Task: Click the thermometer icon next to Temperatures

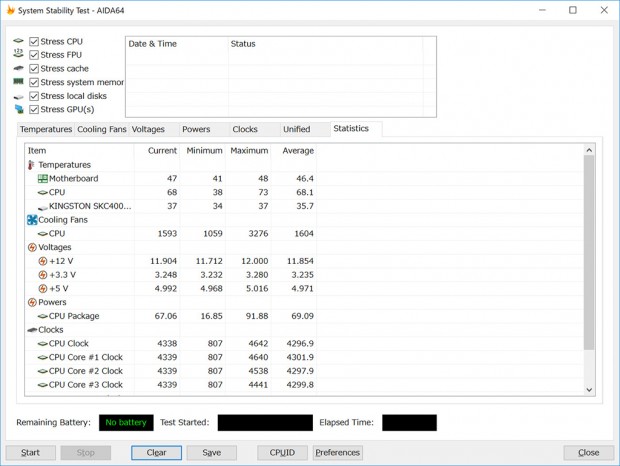Action: [31, 165]
